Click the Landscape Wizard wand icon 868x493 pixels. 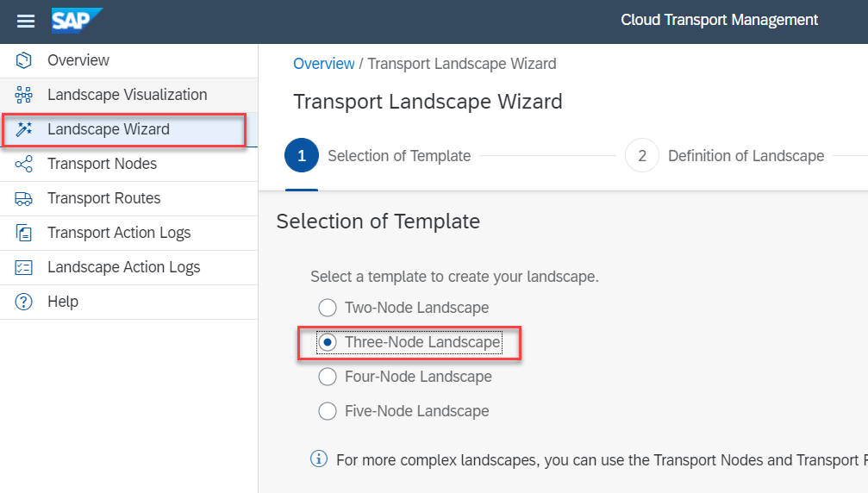[x=24, y=129]
